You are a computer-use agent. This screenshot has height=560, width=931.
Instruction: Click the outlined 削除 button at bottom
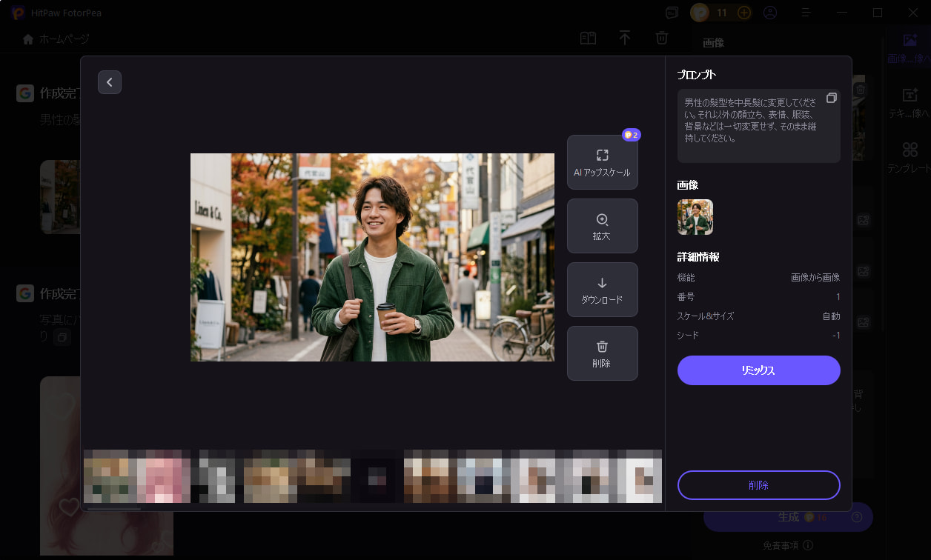758,485
